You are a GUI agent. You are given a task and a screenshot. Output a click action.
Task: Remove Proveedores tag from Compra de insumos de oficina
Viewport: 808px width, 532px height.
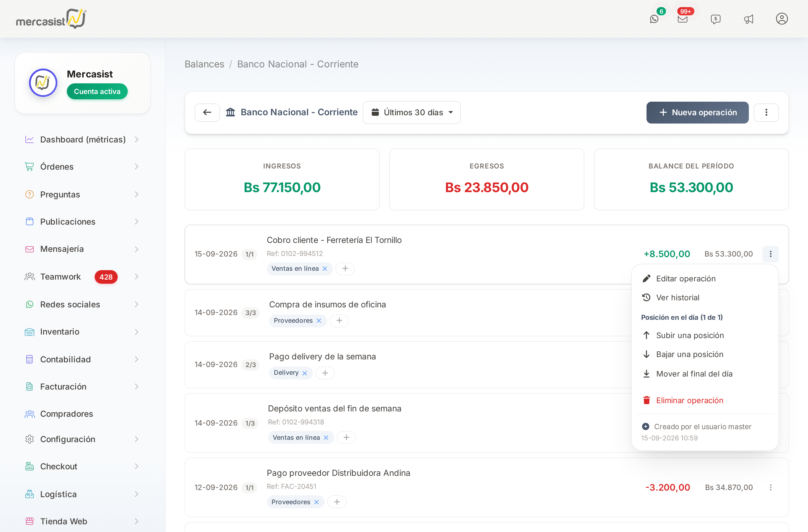[x=319, y=320]
